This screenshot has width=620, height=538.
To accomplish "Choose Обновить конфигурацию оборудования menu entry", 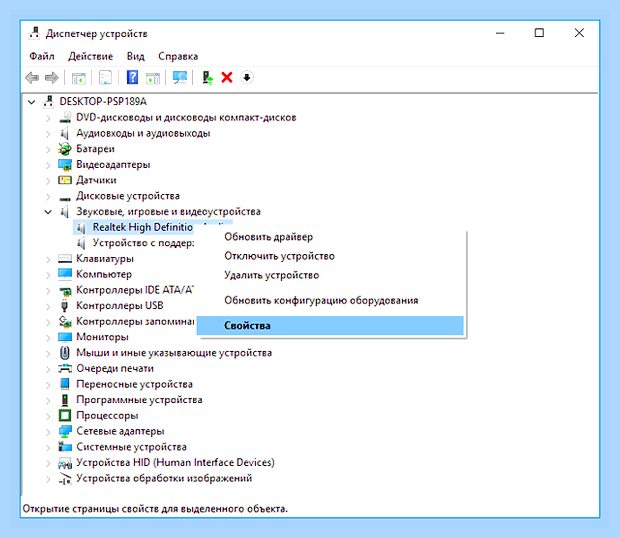I will pos(321,300).
